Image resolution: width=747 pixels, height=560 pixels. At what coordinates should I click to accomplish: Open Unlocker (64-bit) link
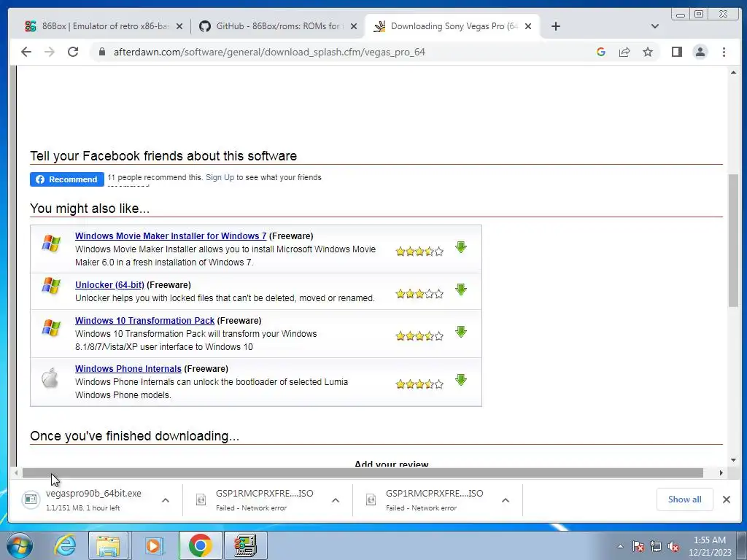[x=109, y=285]
